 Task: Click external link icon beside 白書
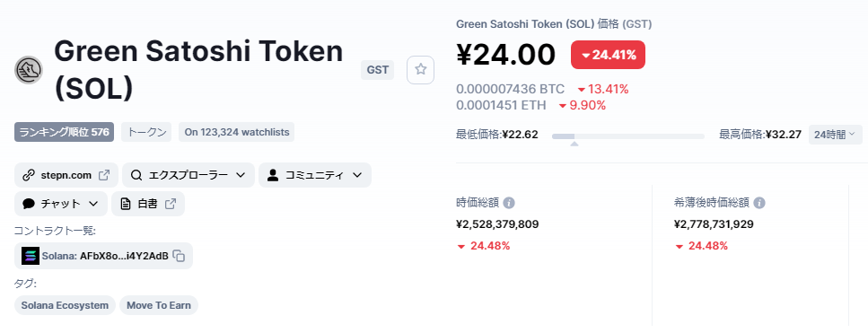[x=171, y=204]
